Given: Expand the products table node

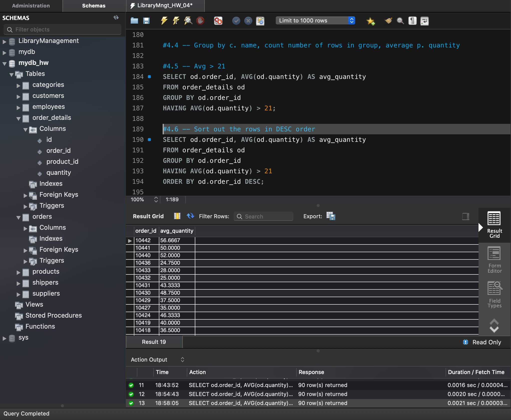Looking at the screenshot, I should pos(18,272).
